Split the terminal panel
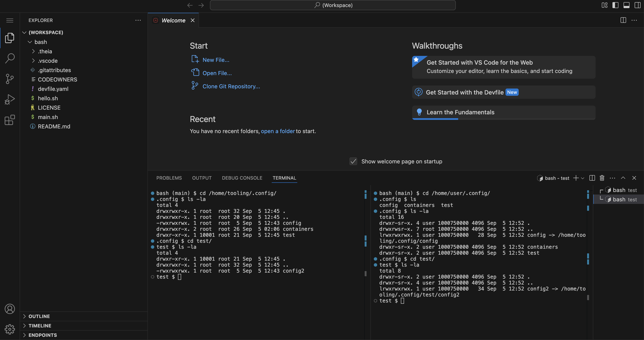This screenshot has width=644, height=340. pos(592,178)
